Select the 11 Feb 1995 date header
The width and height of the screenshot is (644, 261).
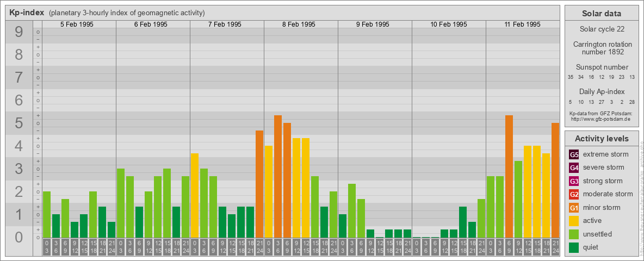pos(522,24)
